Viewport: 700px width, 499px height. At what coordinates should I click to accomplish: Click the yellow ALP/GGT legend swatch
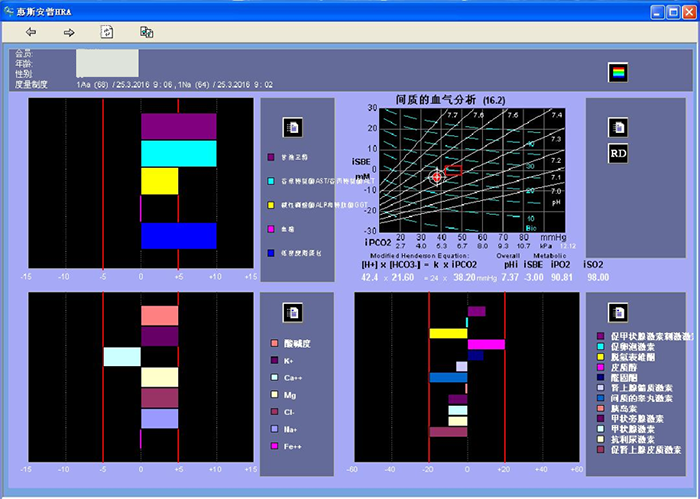[271, 205]
